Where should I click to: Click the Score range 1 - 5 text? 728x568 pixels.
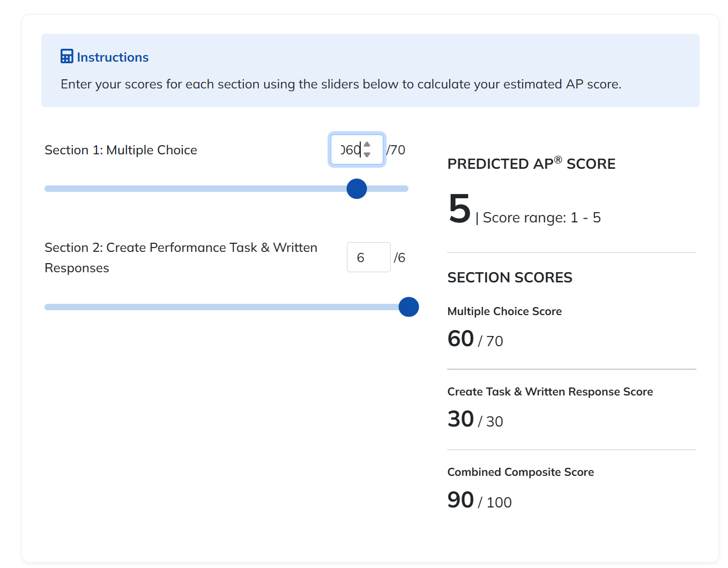point(541,218)
